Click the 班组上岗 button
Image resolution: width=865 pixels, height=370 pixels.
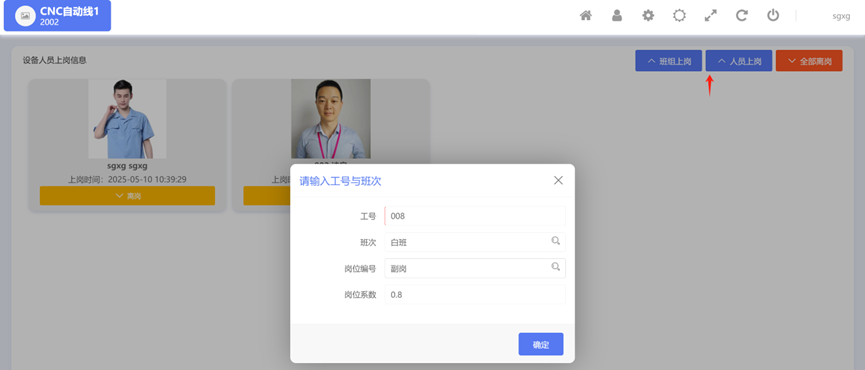pos(669,61)
